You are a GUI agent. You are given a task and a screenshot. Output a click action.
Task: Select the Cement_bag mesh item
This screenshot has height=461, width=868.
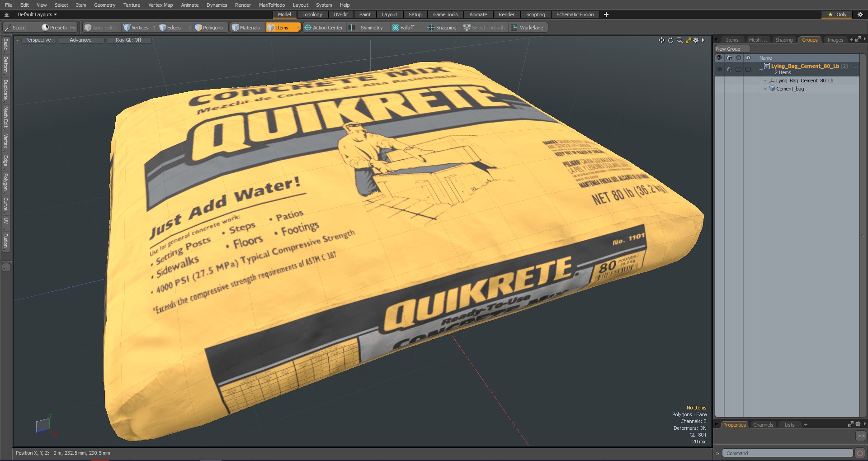pyautogui.click(x=790, y=89)
